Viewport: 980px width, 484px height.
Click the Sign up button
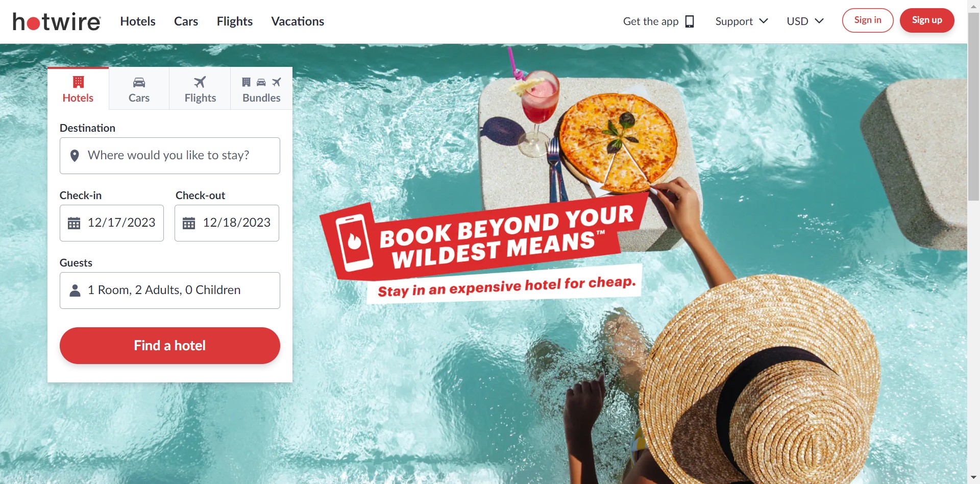(x=927, y=20)
